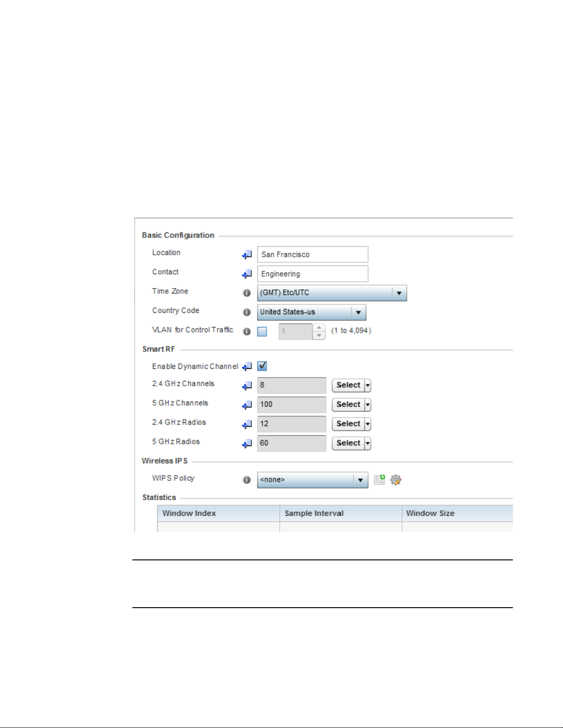Edit WIPS policy using gear icon

pos(396,480)
